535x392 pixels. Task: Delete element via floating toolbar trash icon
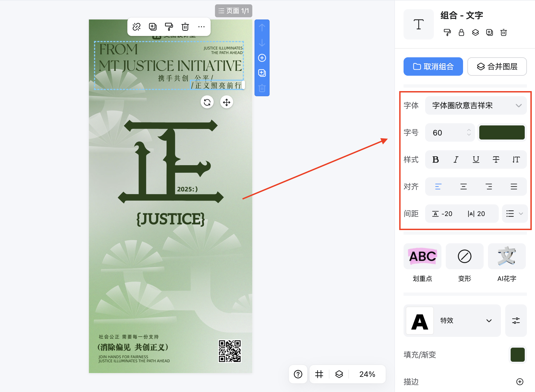pyautogui.click(x=185, y=27)
